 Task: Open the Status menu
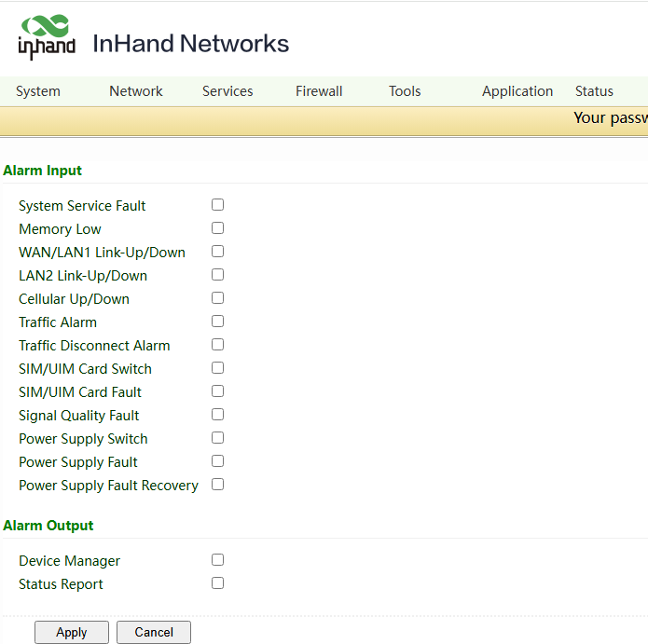594,91
